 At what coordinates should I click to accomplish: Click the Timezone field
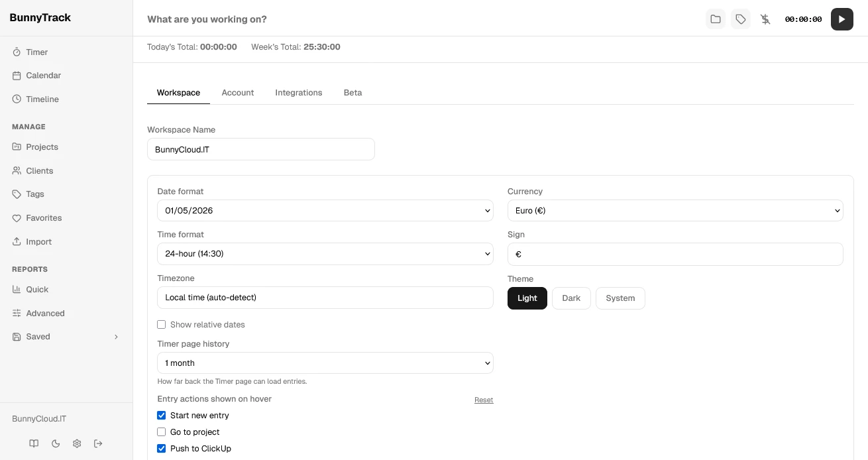325,298
